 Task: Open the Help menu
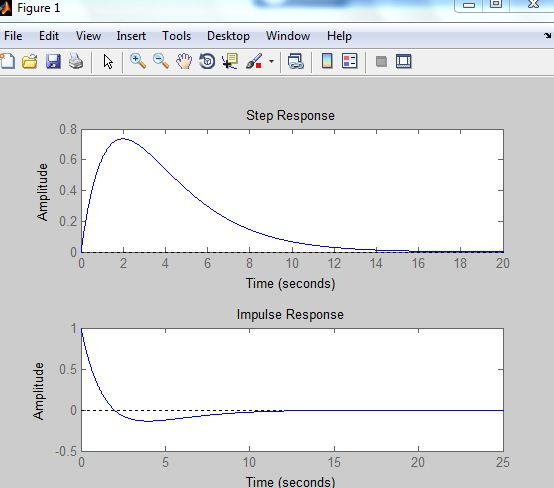[x=339, y=36]
